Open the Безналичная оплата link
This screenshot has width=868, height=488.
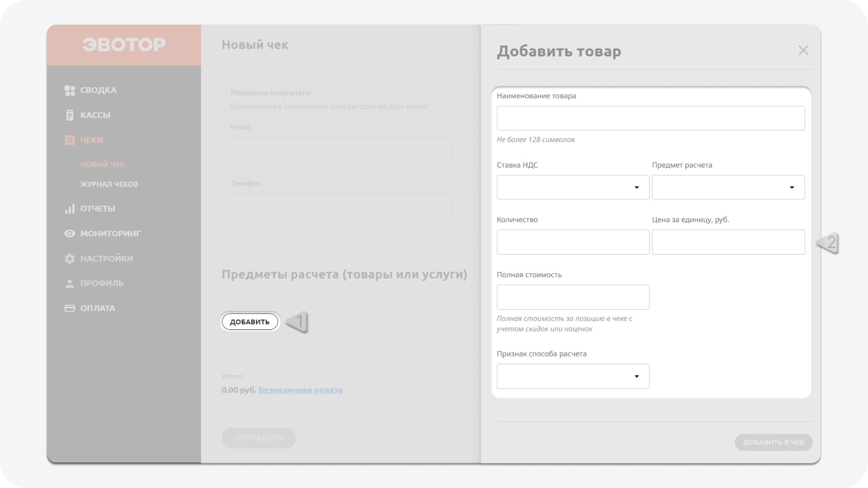coord(301,390)
